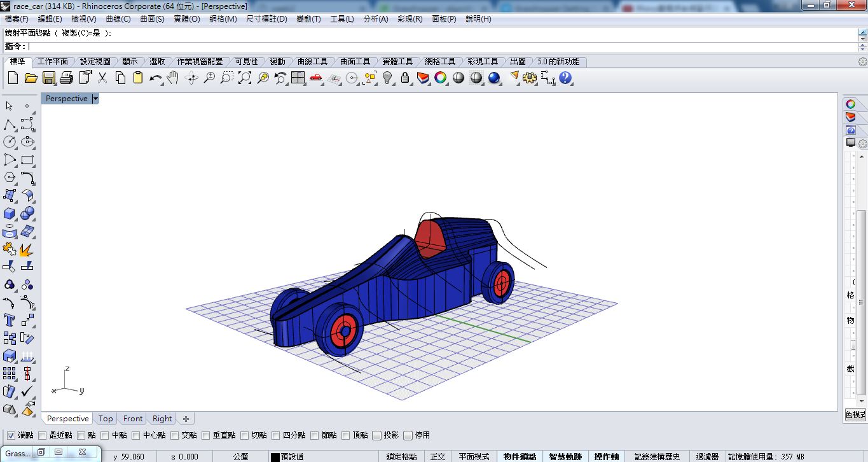Click the 公釐 units in the status bar
The height and width of the screenshot is (462, 868).
tap(241, 456)
